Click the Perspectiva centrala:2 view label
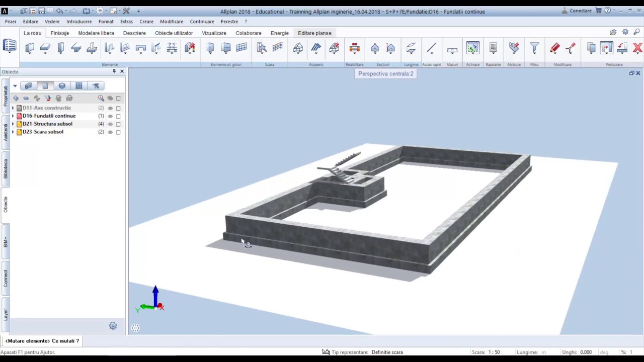 386,73
